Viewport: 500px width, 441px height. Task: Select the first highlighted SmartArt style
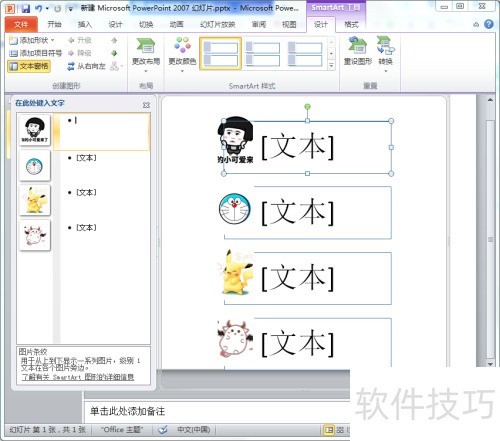pos(221,53)
